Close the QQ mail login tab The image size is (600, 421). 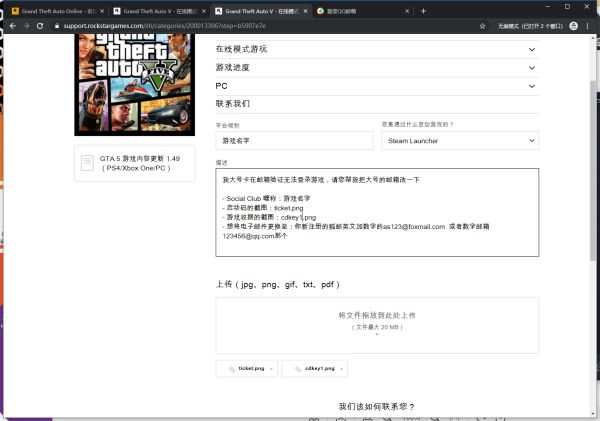(407, 11)
